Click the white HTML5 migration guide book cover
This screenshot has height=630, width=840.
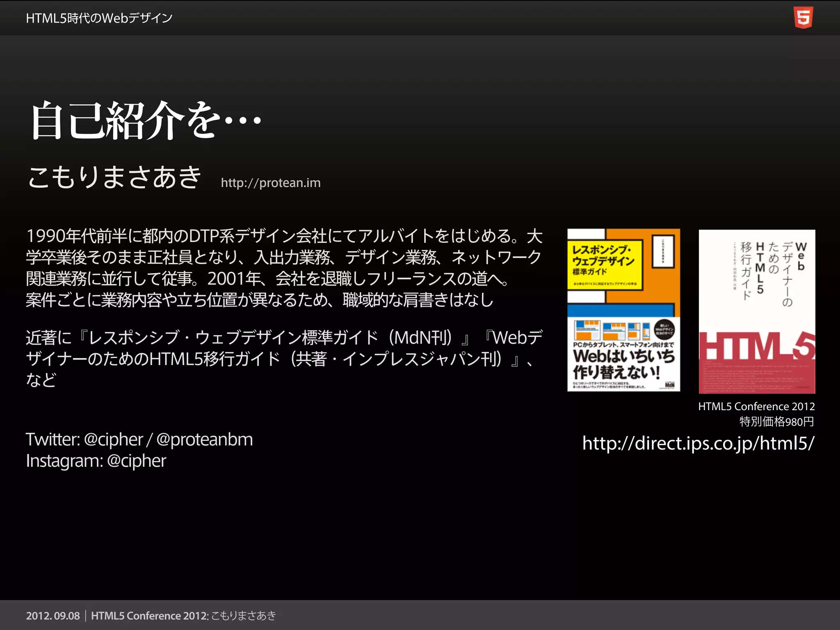tap(756, 311)
